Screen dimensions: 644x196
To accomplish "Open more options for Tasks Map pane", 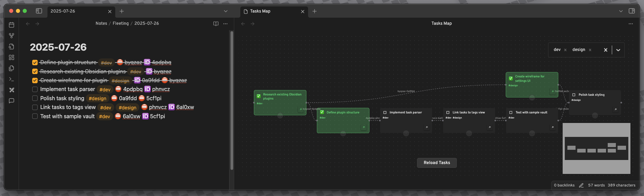I will pos(630,24).
